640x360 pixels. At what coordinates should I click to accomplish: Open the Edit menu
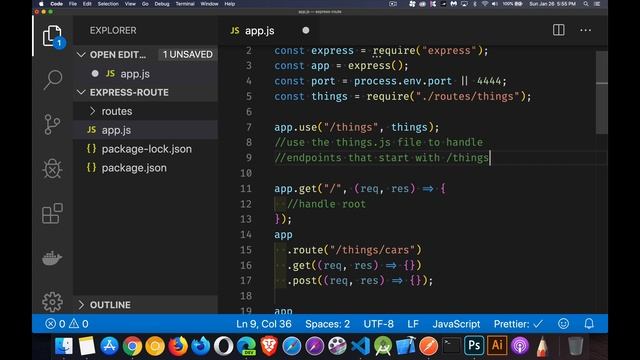[87, 4]
